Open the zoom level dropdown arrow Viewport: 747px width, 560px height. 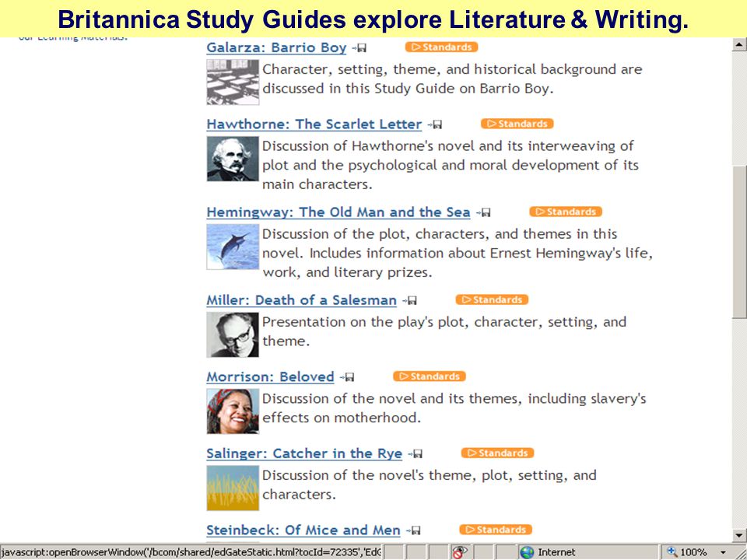[723, 552]
